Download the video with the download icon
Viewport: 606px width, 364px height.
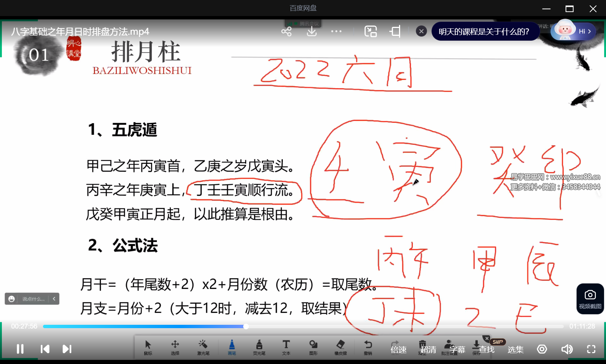click(312, 31)
